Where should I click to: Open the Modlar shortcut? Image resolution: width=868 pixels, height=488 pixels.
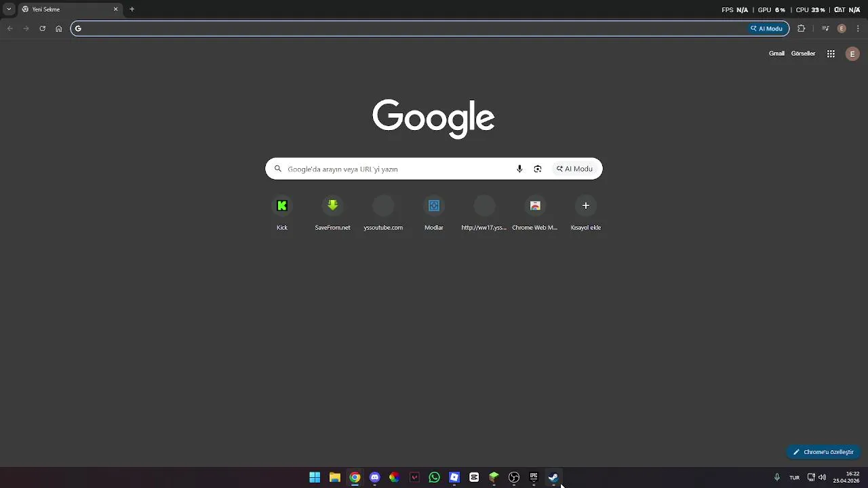point(434,213)
